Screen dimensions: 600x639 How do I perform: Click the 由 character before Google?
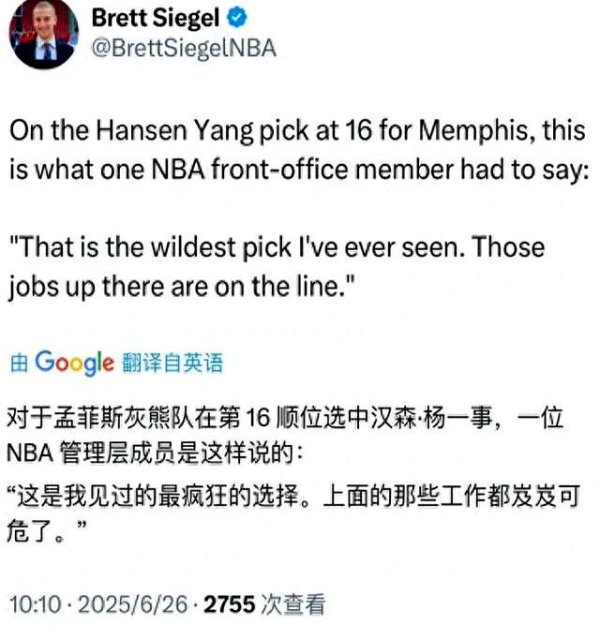19,363
